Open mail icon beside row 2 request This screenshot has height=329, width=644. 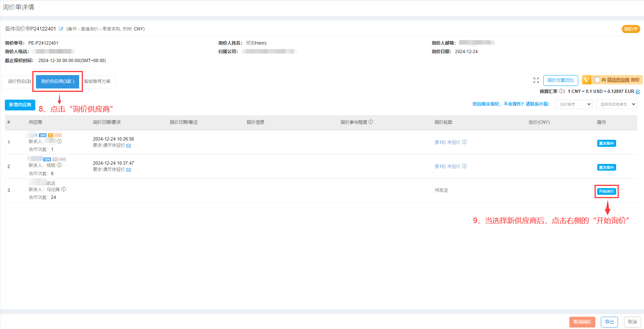tap(129, 170)
